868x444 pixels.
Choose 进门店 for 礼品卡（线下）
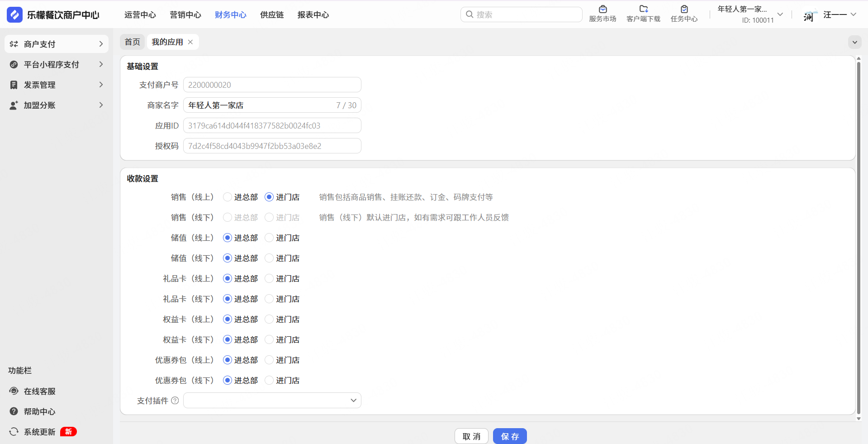(269, 299)
